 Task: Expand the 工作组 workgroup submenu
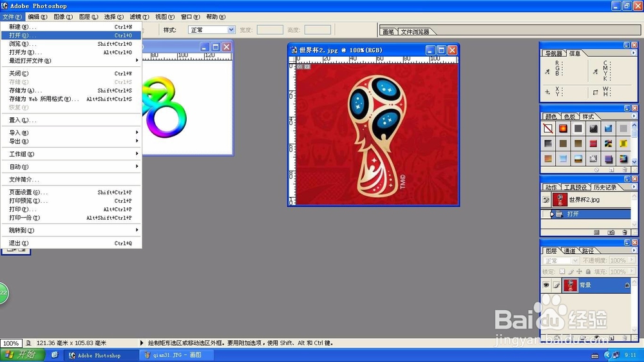pyautogui.click(x=71, y=154)
